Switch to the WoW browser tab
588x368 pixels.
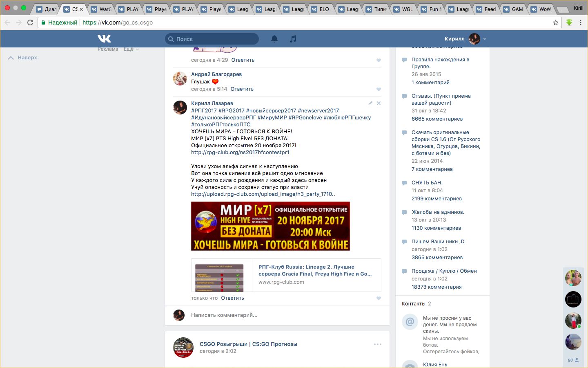point(541,9)
